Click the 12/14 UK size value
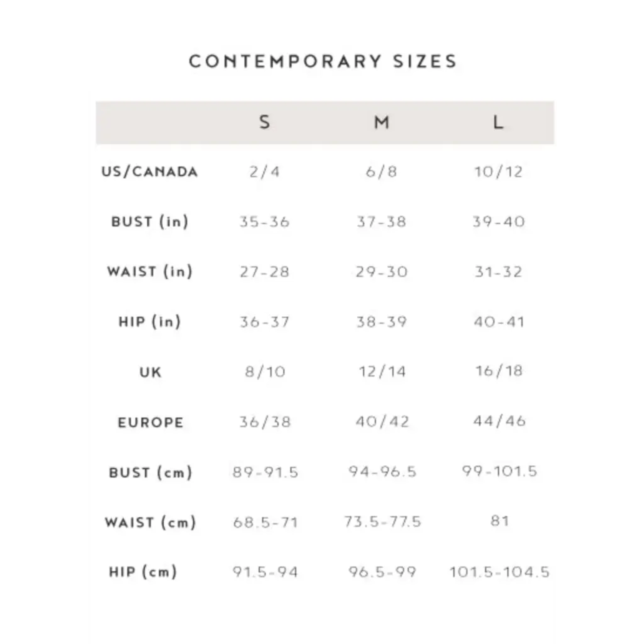Screen dimensions: 644x644 tap(382, 372)
